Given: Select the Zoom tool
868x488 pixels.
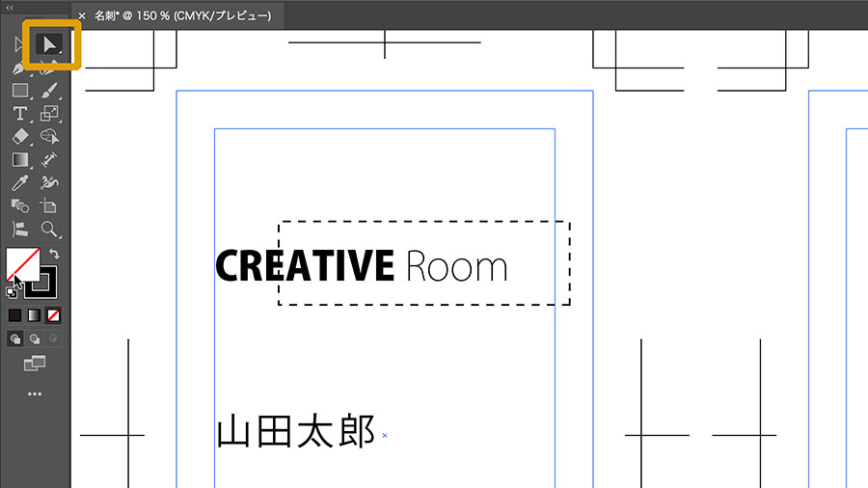Looking at the screenshot, I should (x=49, y=230).
